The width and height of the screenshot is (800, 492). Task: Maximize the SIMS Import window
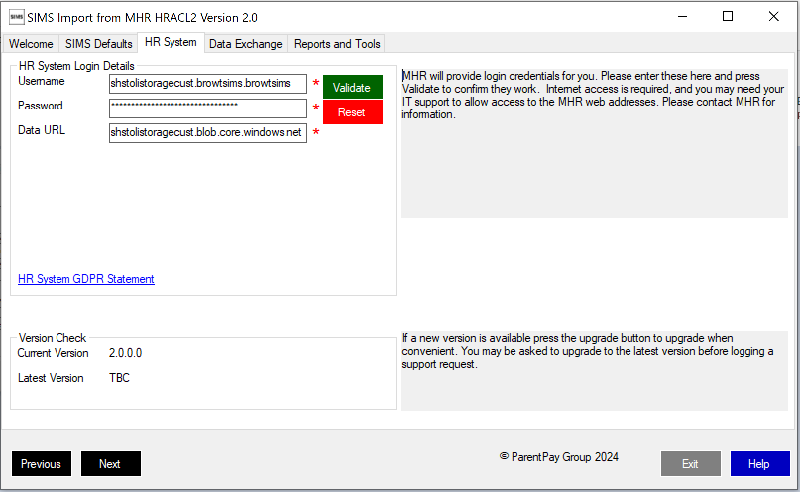coord(728,17)
